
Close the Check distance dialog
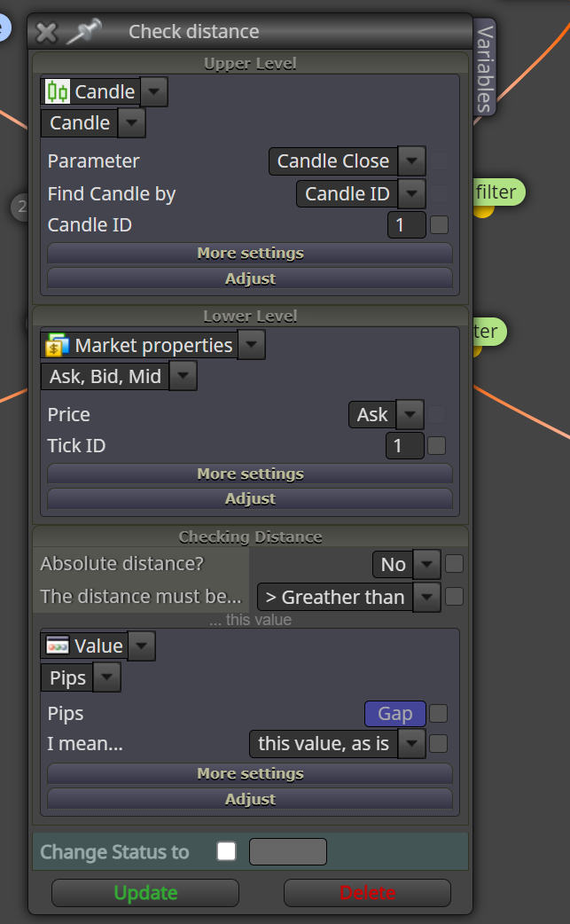click(x=46, y=33)
